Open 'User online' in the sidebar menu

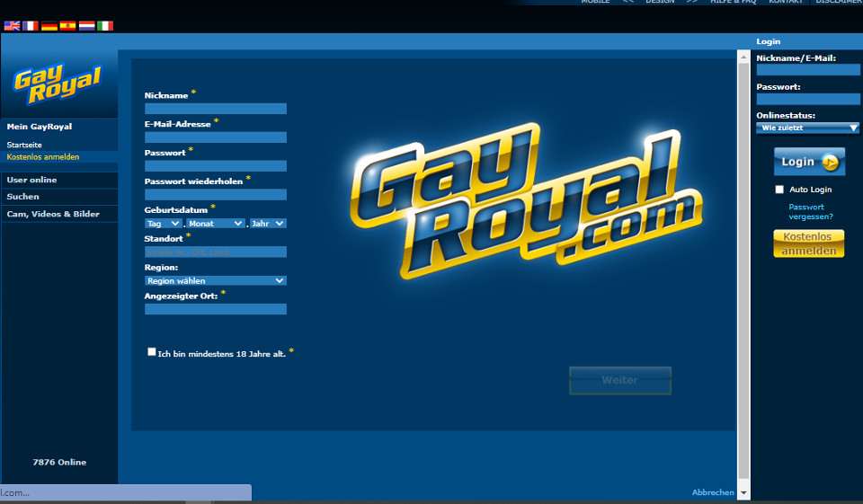tap(31, 180)
